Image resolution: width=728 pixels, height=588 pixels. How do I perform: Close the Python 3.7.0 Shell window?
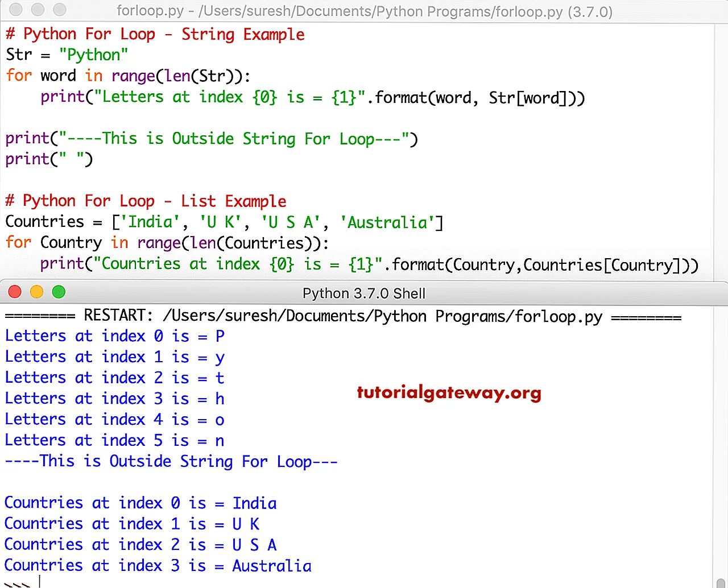[x=15, y=292]
